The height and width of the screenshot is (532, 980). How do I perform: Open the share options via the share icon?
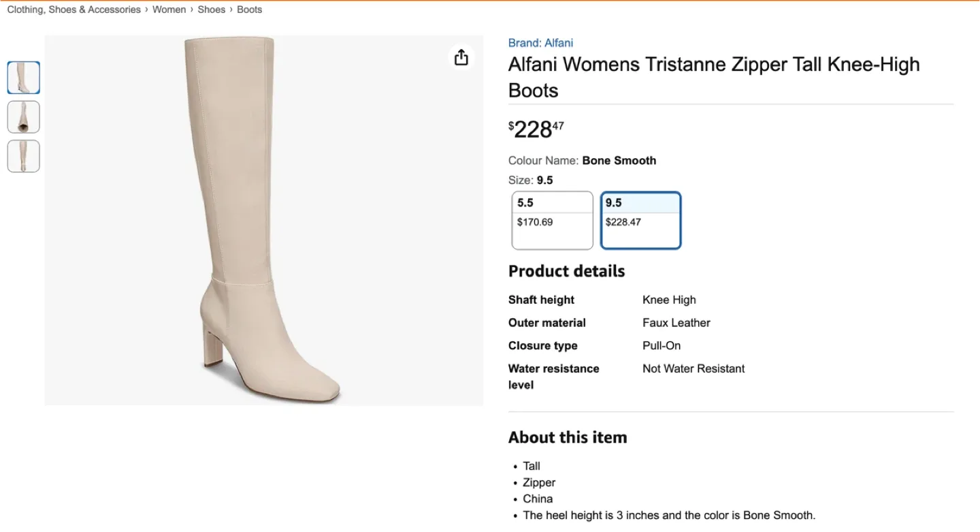[x=461, y=57]
